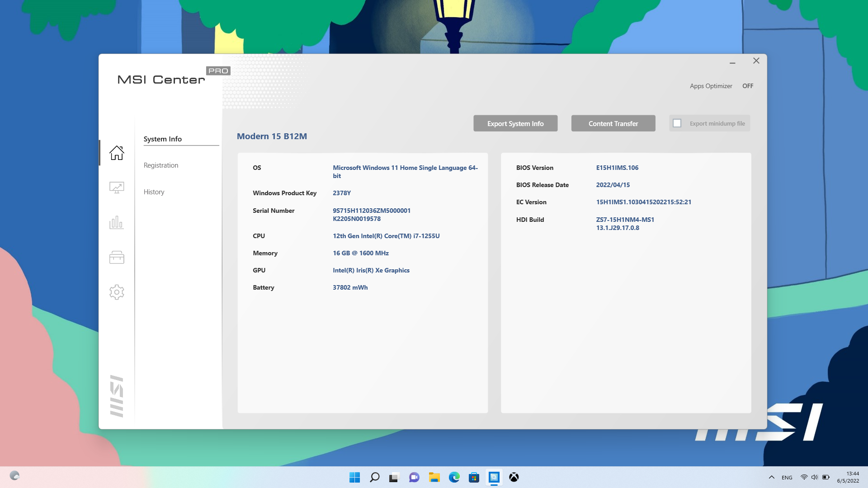Select BIOS Release Date 2022/04/15

613,185
